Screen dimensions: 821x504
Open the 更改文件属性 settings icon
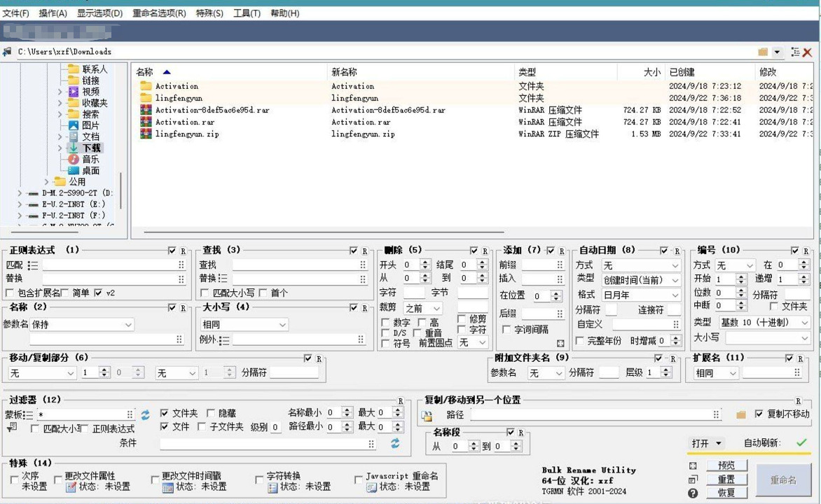tap(71, 487)
